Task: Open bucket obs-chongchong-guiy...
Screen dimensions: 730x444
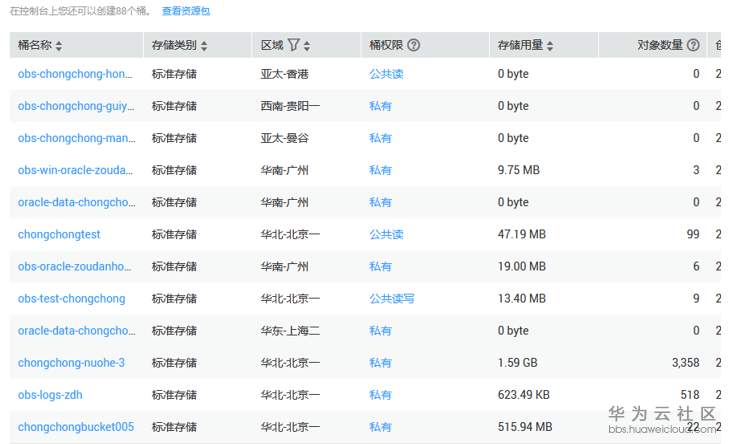Action: pos(76,106)
